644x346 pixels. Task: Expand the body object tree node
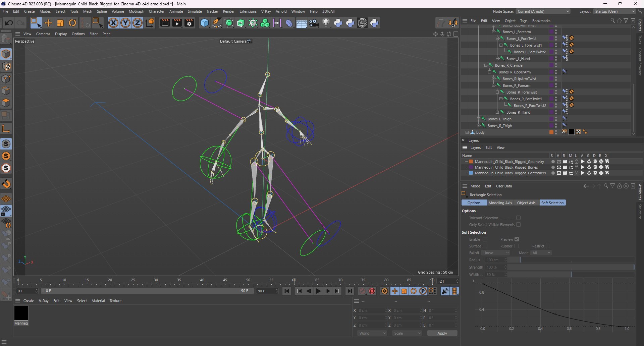[467, 132]
